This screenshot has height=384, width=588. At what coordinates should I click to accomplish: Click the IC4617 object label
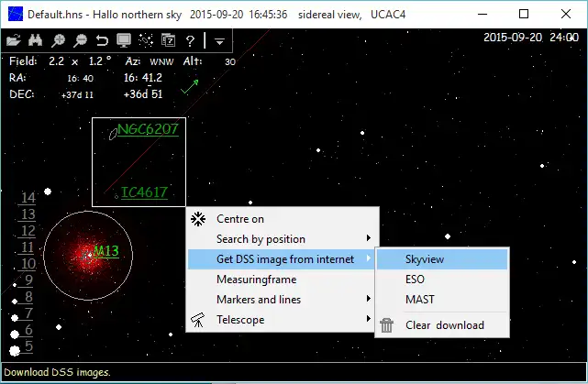(144, 192)
